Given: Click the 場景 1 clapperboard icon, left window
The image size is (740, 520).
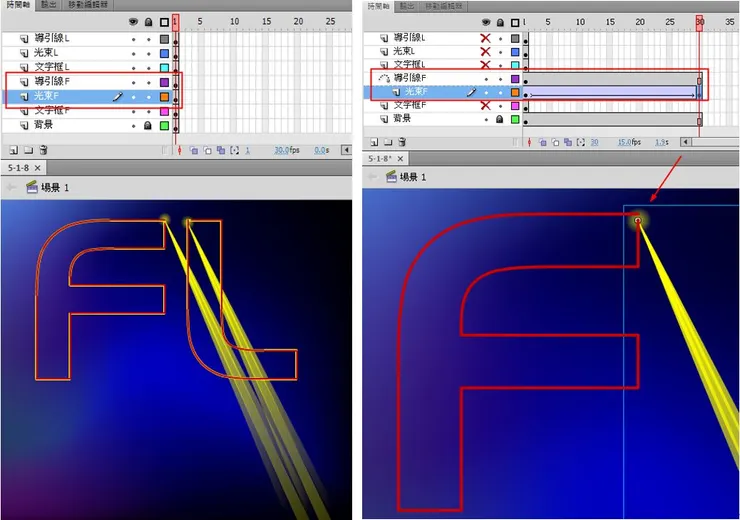Looking at the screenshot, I should (32, 187).
